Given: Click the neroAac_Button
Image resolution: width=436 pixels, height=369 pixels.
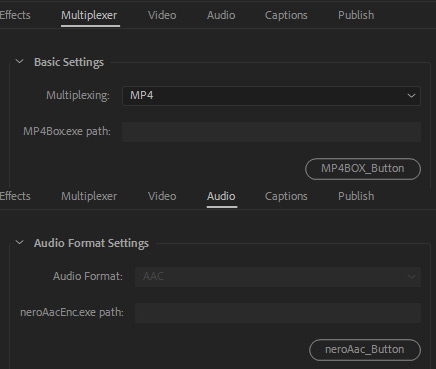Looking at the screenshot, I should (365, 350).
